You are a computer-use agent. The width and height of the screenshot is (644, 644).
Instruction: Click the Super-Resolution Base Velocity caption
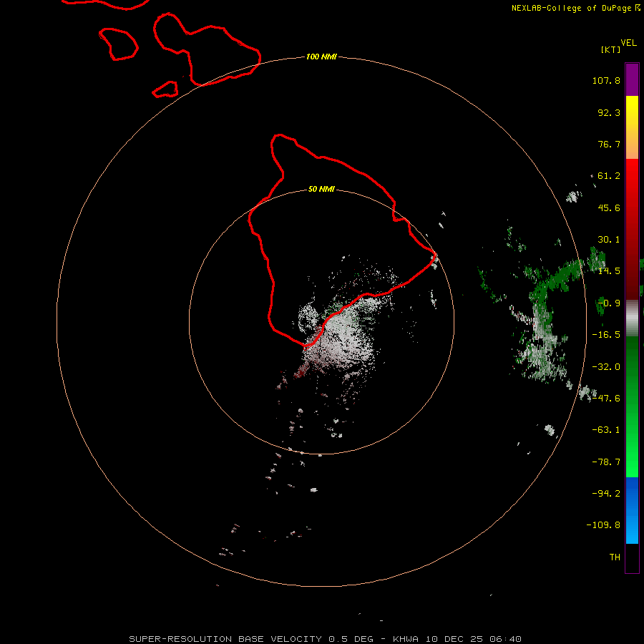coord(326,639)
